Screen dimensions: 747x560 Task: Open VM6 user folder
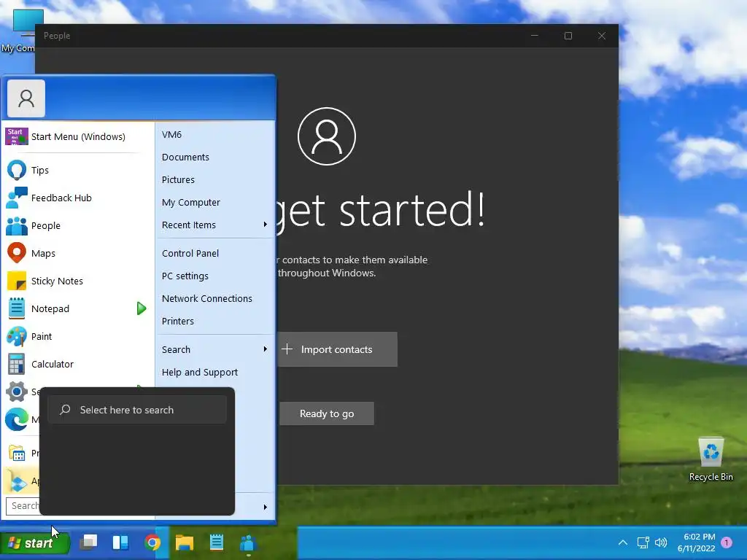pos(215,135)
